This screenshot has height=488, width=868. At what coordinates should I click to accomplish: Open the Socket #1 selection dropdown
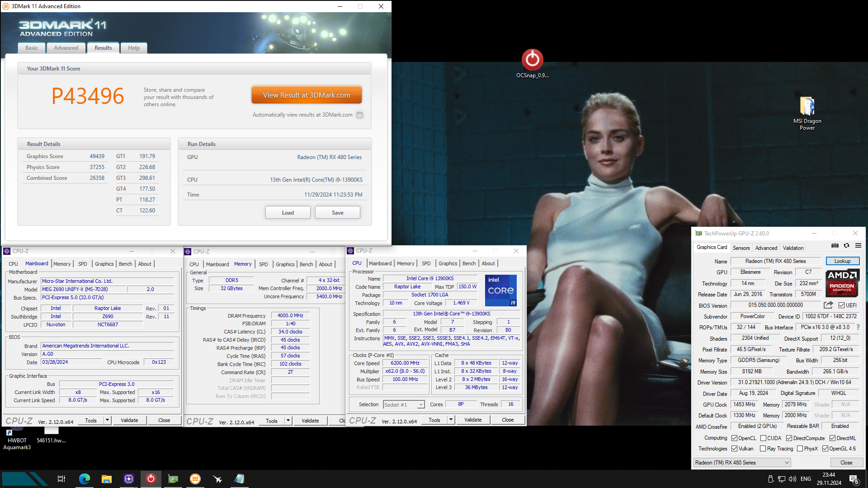coord(404,405)
